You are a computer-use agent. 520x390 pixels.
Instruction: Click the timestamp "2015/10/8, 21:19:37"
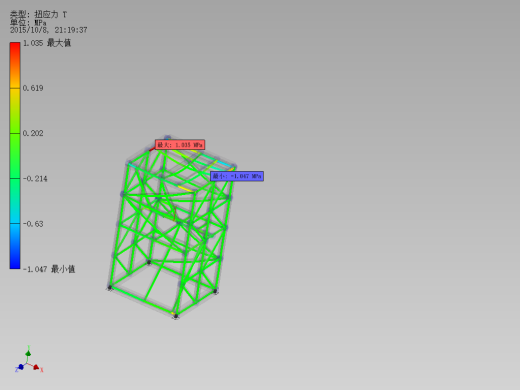49,30
